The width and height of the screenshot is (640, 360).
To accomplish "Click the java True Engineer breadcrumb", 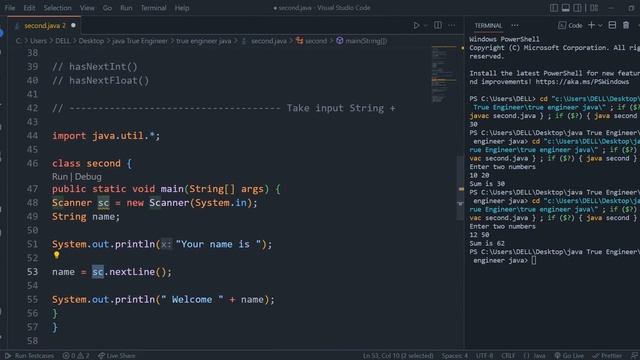I will tap(140, 41).
